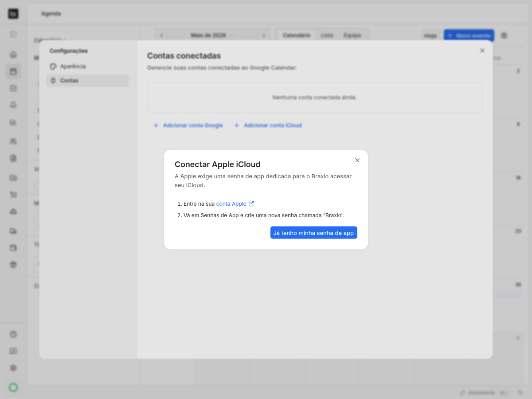Screen dimensions: 532x399
Task: Click the Braxio logo in the sidebar
Action: pos(13,14)
